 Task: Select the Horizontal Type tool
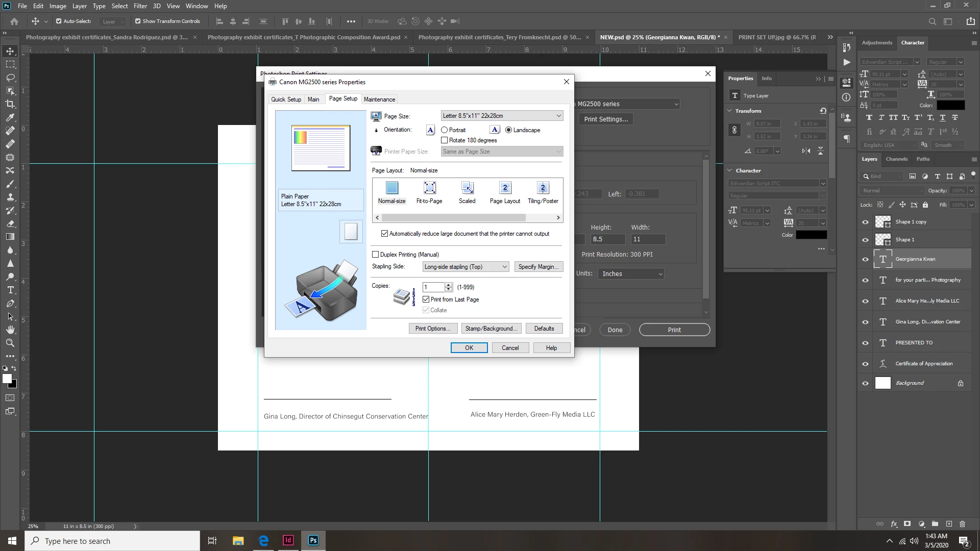click(10, 290)
